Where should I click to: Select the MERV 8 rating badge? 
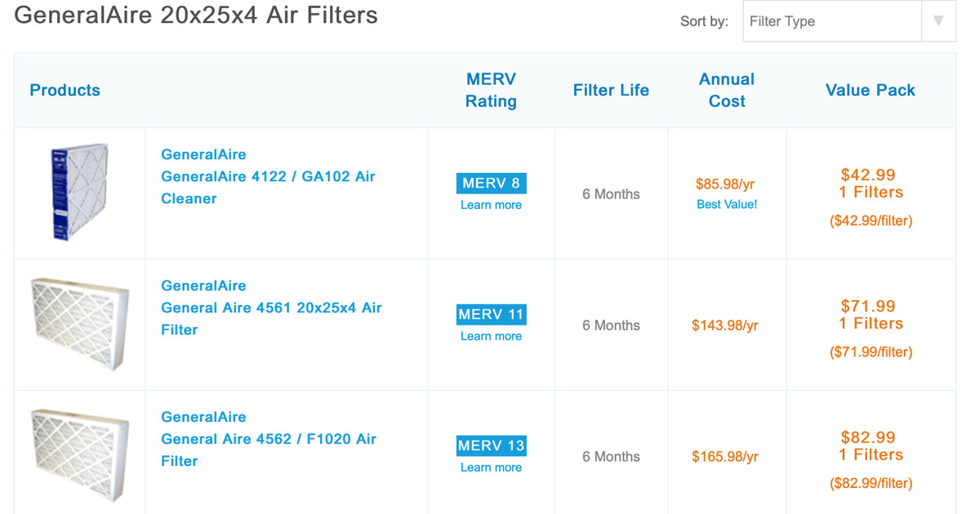[491, 184]
